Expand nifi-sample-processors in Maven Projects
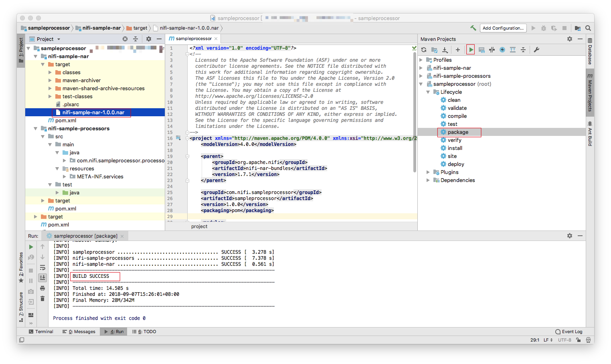 pos(421,76)
